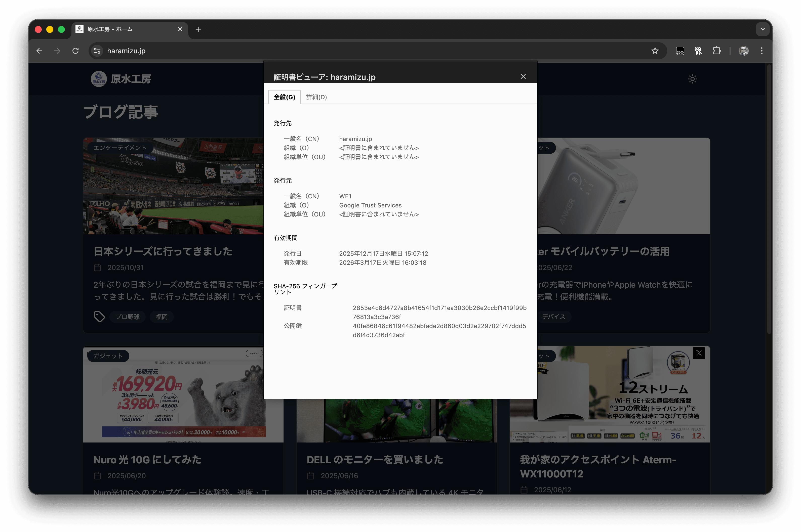Toggle the site light/dark theme sun icon
Screen dimensions: 801x532
pos(692,79)
